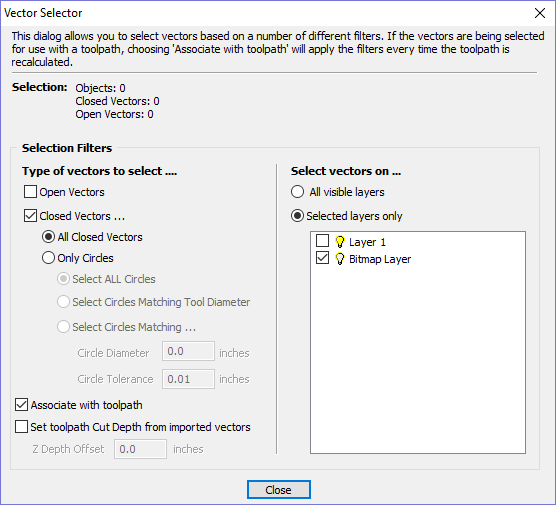Uncheck the Bitmap Layer checkbox

click(322, 258)
